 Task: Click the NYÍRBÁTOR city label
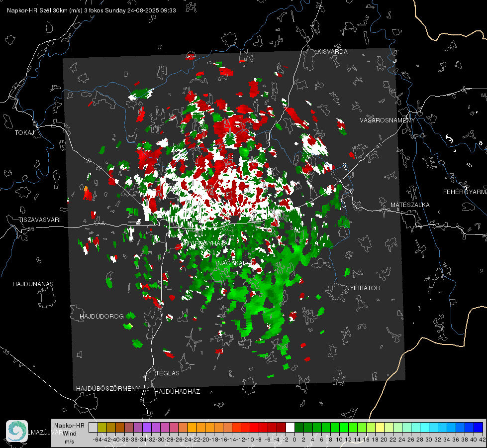pyautogui.click(x=363, y=288)
